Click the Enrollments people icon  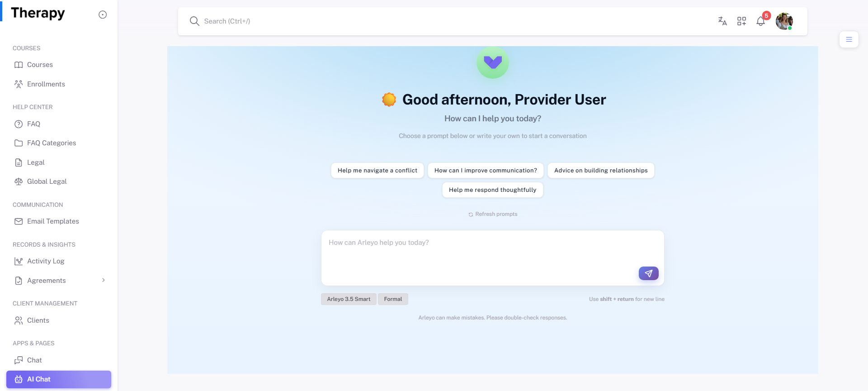[x=19, y=84]
